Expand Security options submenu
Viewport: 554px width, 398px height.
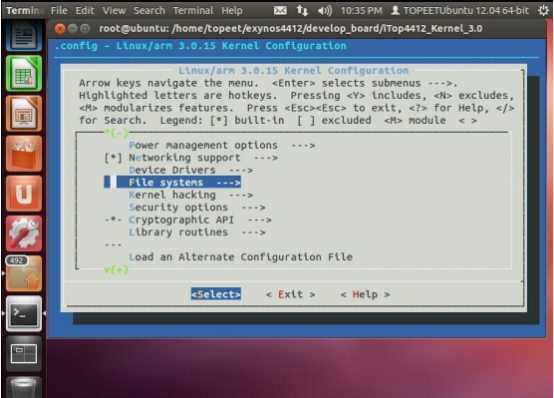tap(197, 207)
